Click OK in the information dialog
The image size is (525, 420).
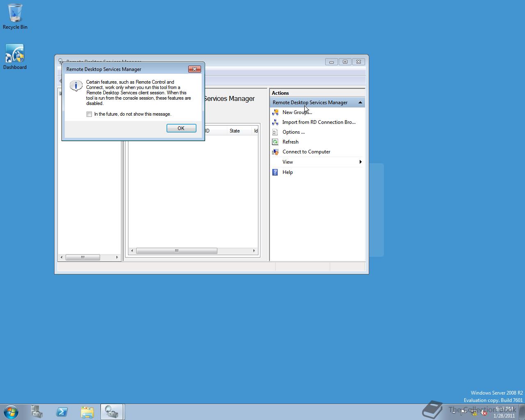click(181, 128)
